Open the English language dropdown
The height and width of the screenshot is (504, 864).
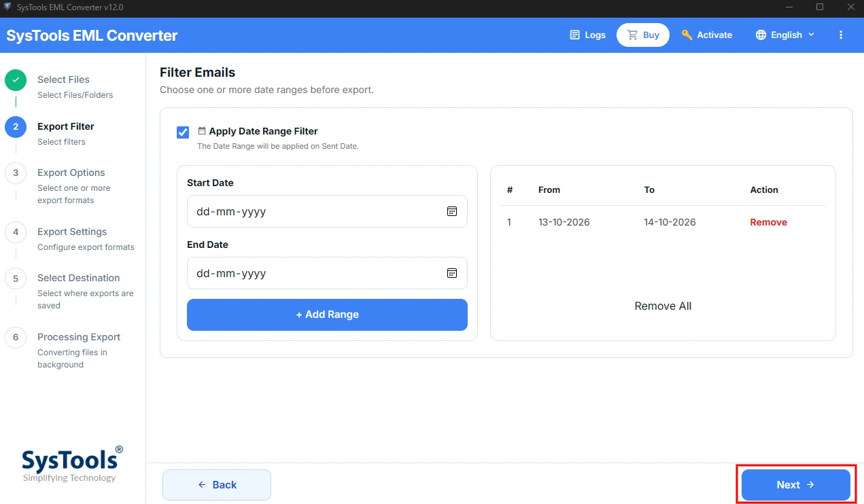pyautogui.click(x=785, y=35)
